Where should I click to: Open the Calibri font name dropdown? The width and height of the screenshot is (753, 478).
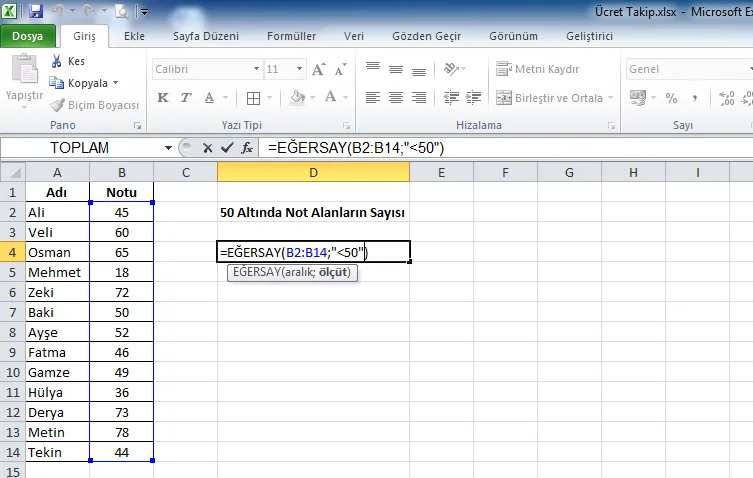[x=254, y=70]
